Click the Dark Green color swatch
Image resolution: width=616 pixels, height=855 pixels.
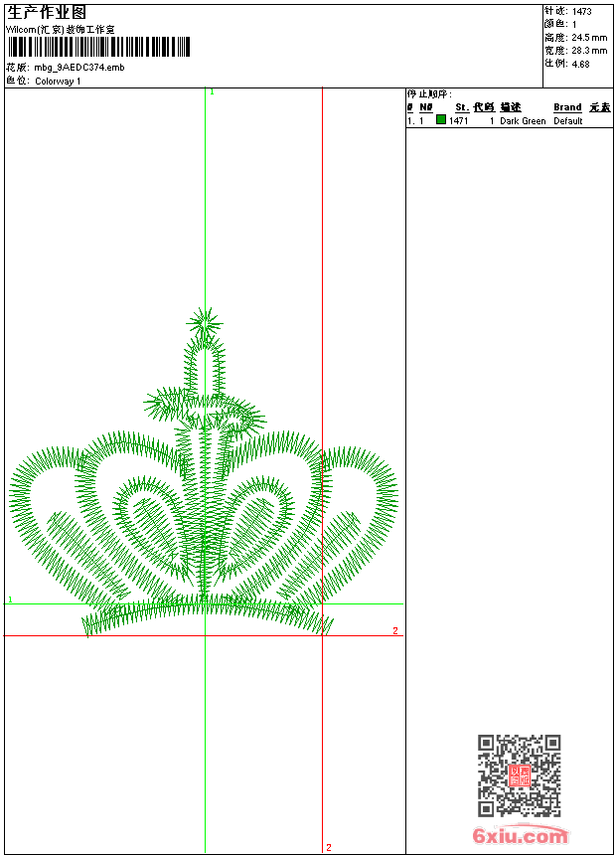tap(441, 119)
